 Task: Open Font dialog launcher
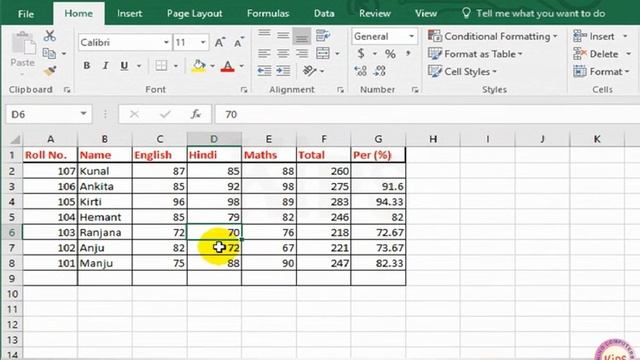coord(244,90)
